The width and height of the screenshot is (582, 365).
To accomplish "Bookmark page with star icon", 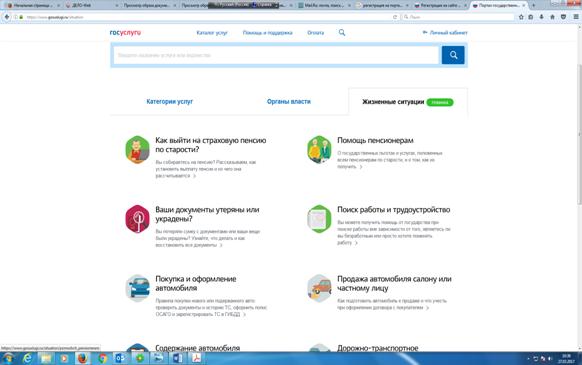I will (x=521, y=17).
